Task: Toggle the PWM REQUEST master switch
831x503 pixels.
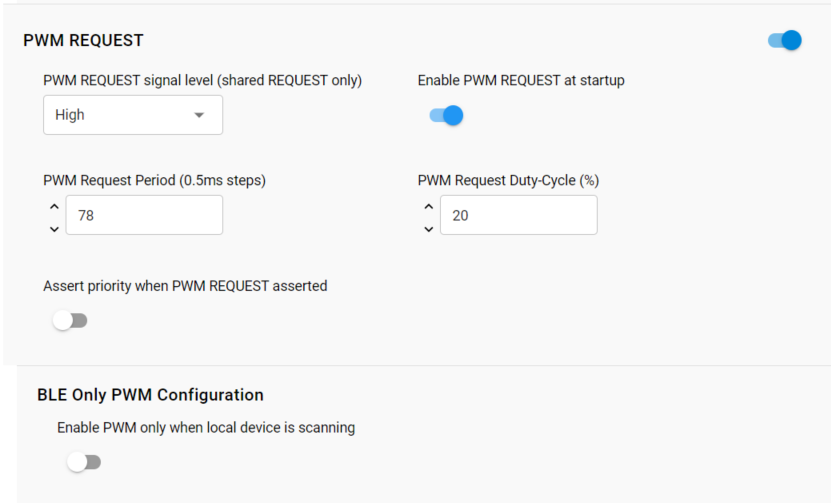Action: click(785, 40)
